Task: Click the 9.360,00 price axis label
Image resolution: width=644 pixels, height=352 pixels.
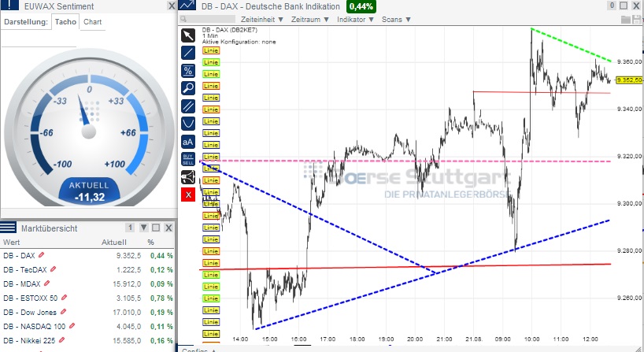Action: coord(629,62)
